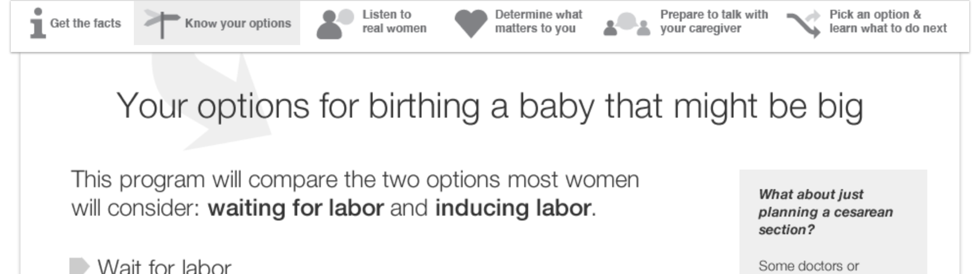This screenshot has width=980, height=274.
Task: Click the crossing arrows icon
Action: (804, 24)
